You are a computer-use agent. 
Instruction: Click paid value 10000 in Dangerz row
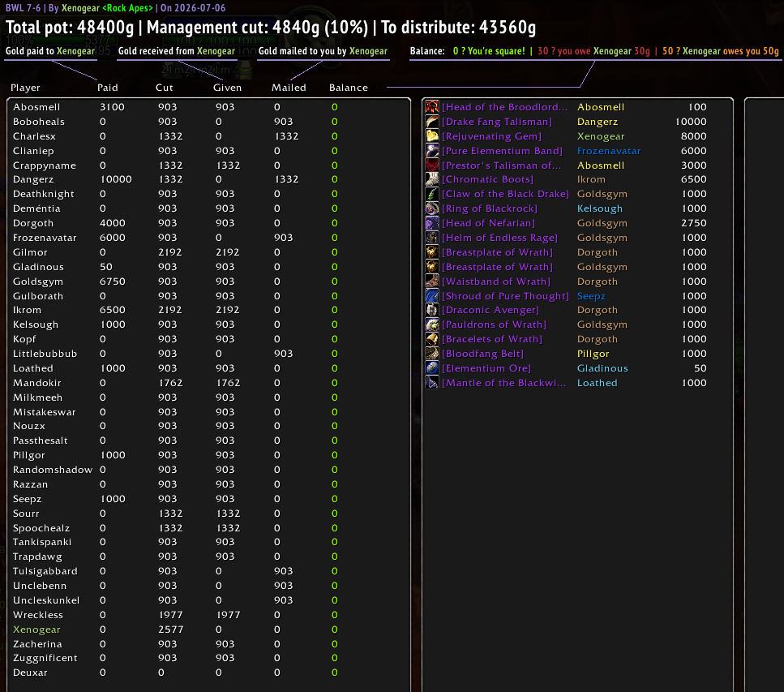(115, 179)
